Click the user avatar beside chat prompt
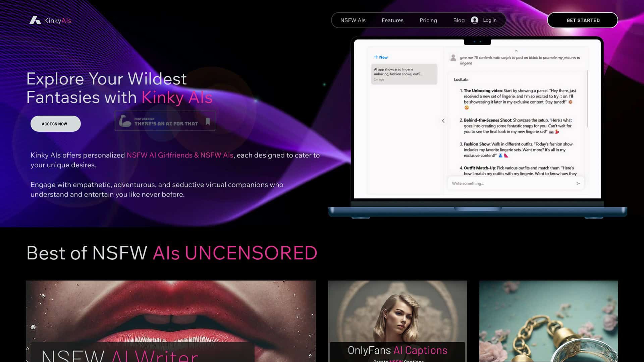Viewport: 644px width, 362px height. 453,58
